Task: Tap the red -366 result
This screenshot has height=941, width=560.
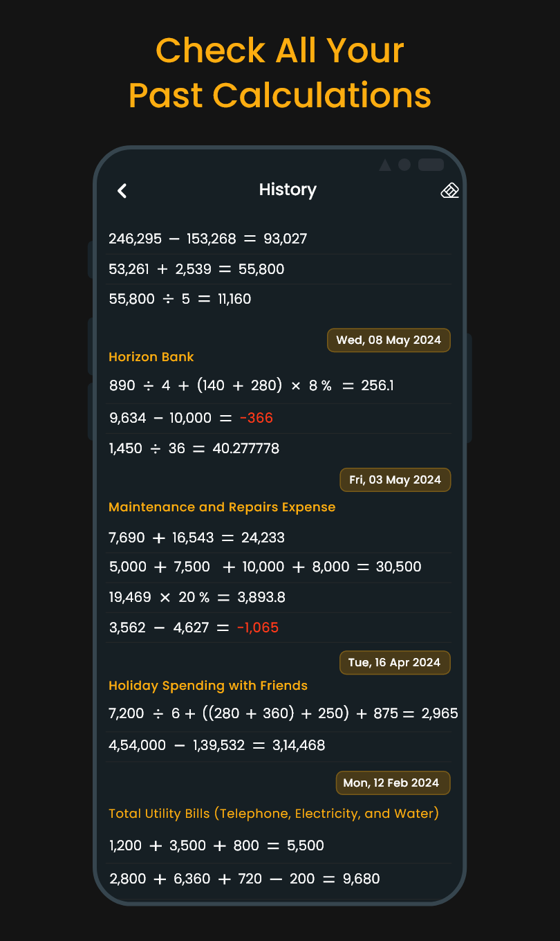Action: point(256,418)
